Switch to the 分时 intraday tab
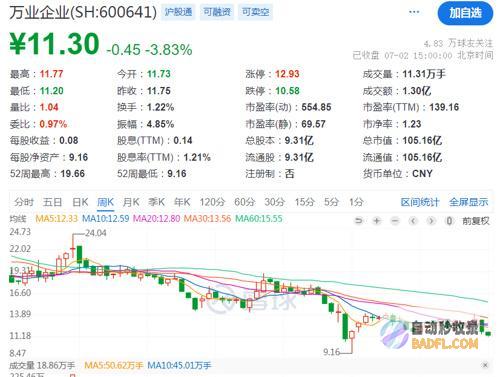Image resolution: width=500 pixels, height=377 pixels. [x=24, y=202]
